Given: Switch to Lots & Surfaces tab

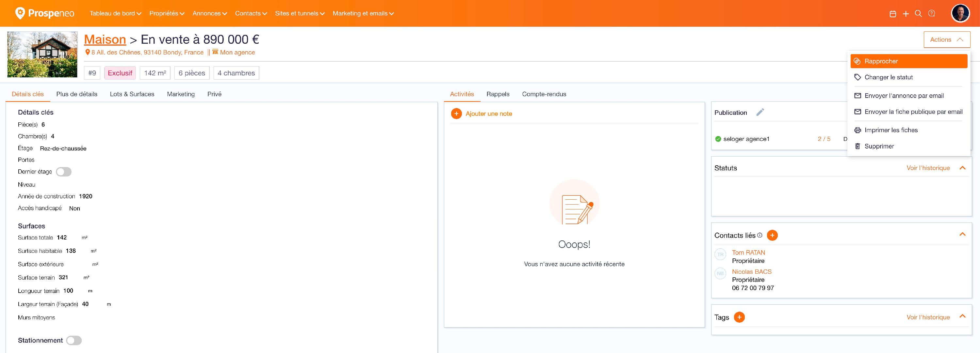Looking at the screenshot, I should (x=132, y=94).
